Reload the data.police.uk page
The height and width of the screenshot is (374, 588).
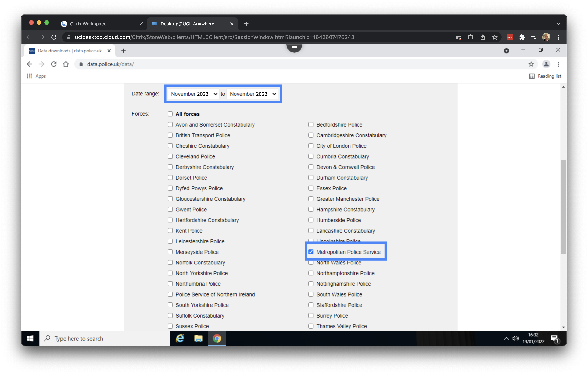pos(54,64)
